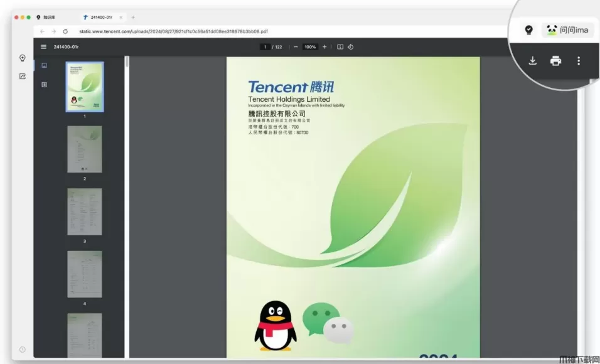
Task: Go back with the browser back arrow
Action: tap(43, 31)
